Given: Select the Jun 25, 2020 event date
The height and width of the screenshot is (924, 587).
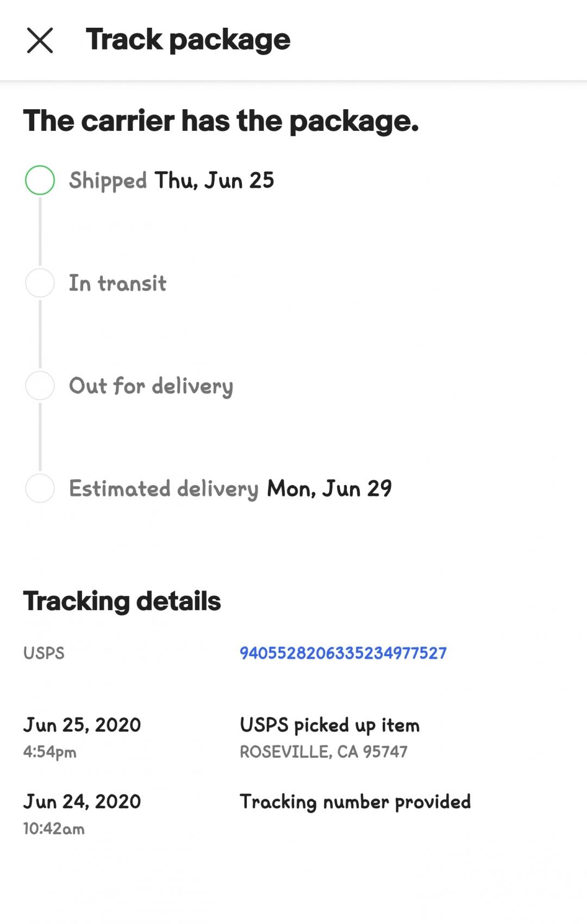Looking at the screenshot, I should click(x=82, y=725).
